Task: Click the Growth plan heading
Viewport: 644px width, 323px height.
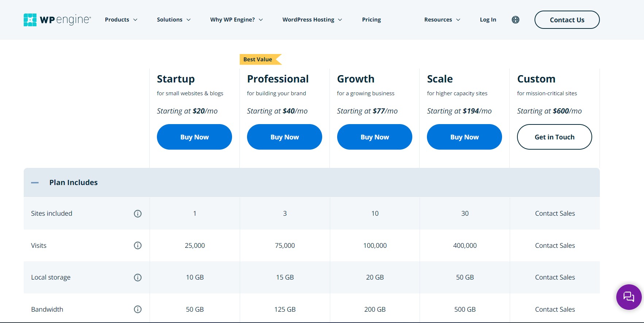Action: 356,79
